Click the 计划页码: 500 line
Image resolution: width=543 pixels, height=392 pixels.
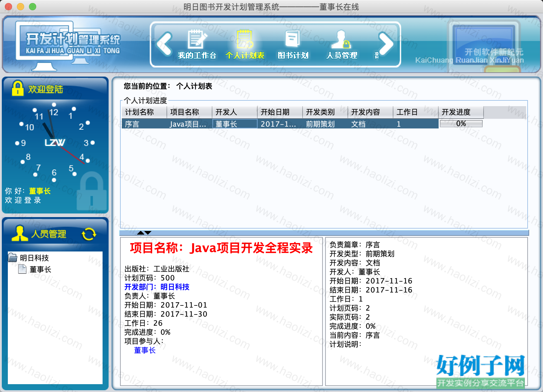pos(150,278)
